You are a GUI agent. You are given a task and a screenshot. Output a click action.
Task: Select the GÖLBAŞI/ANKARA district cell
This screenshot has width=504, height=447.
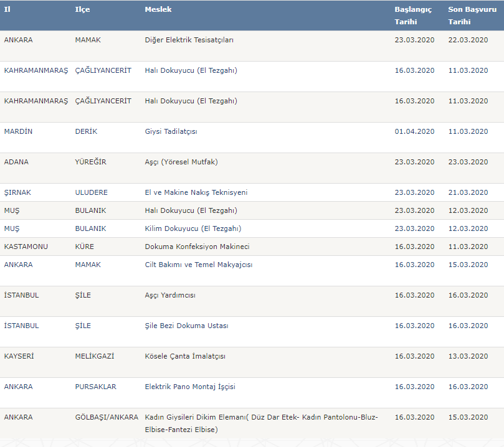click(107, 417)
